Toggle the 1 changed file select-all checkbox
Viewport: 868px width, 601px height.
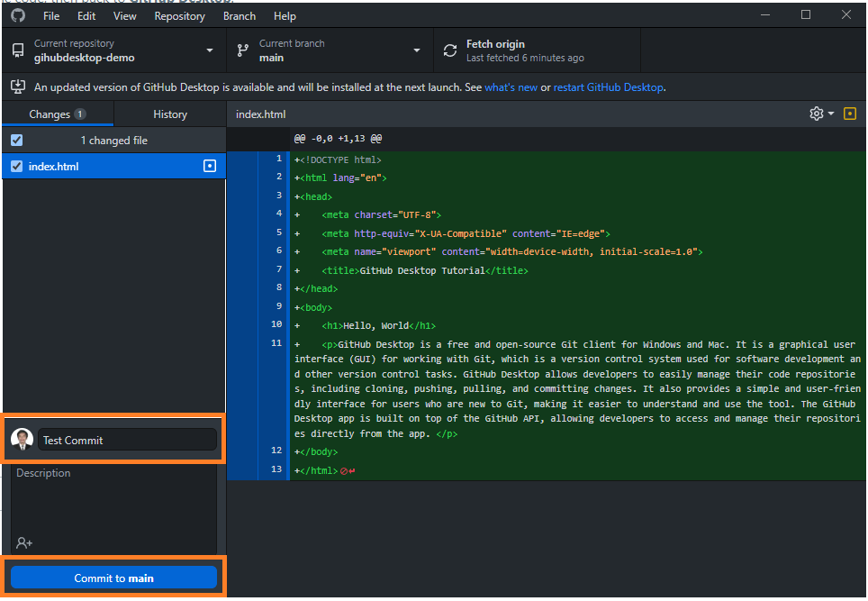[x=16, y=141]
